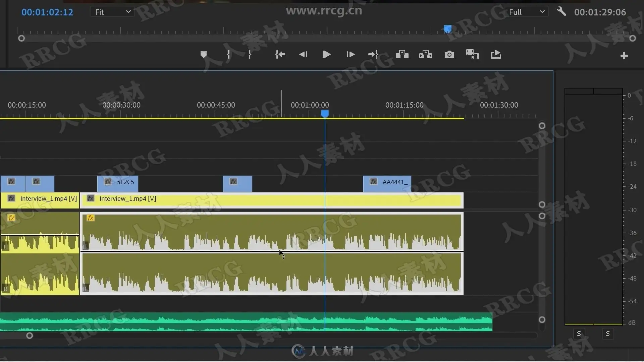Image resolution: width=644 pixels, height=362 pixels.
Task: Open program monitor wrench settings
Action: click(x=561, y=12)
